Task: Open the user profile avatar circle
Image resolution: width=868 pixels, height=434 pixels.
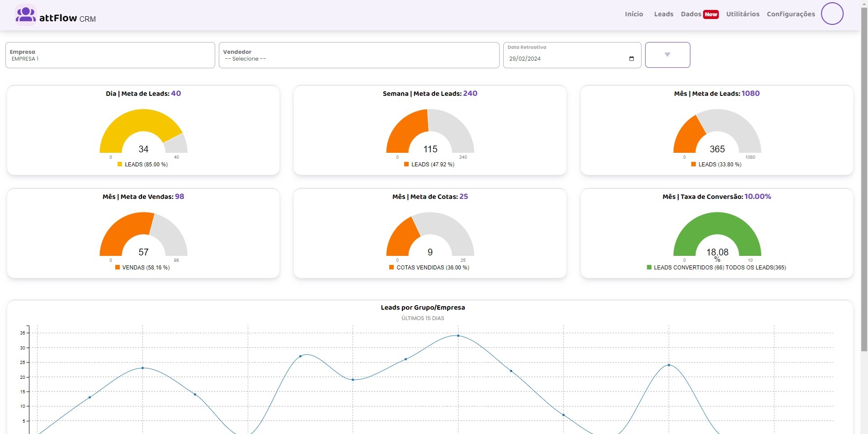Action: tap(832, 14)
